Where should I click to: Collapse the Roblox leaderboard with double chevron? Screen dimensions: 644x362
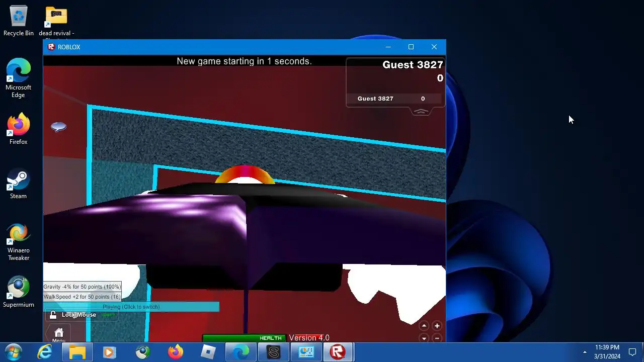point(421,112)
